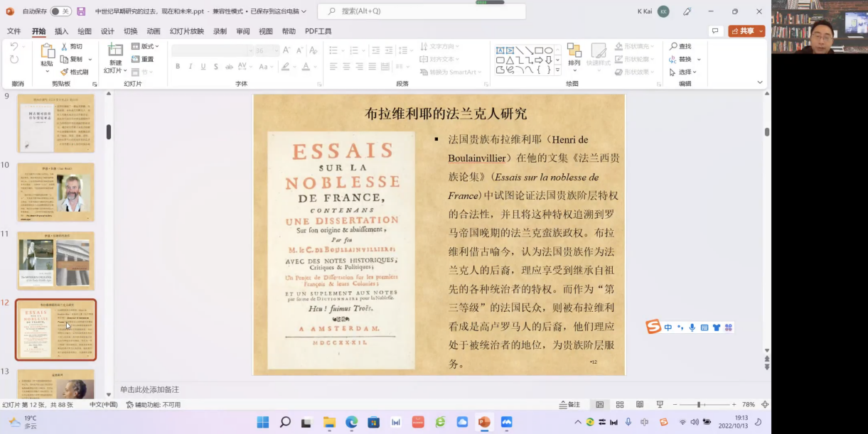Open the Insert (插入) ribbon tab
This screenshot has height=434, width=868.
point(61,31)
